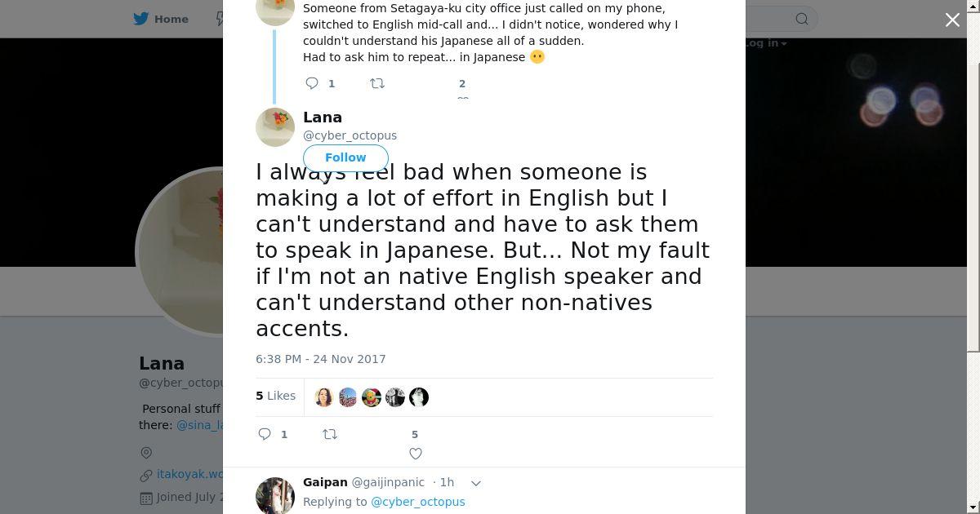Image resolution: width=980 pixels, height=514 pixels.
Task: Like the main tweet with heart icon
Action: [416, 454]
